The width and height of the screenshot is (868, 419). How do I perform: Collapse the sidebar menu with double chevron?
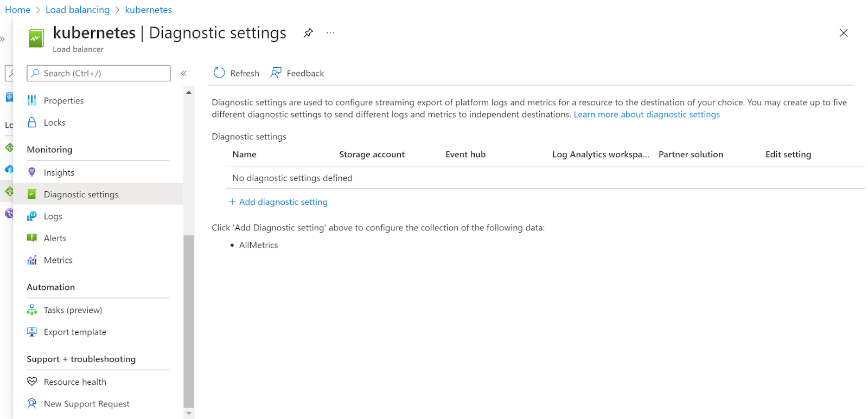point(184,73)
